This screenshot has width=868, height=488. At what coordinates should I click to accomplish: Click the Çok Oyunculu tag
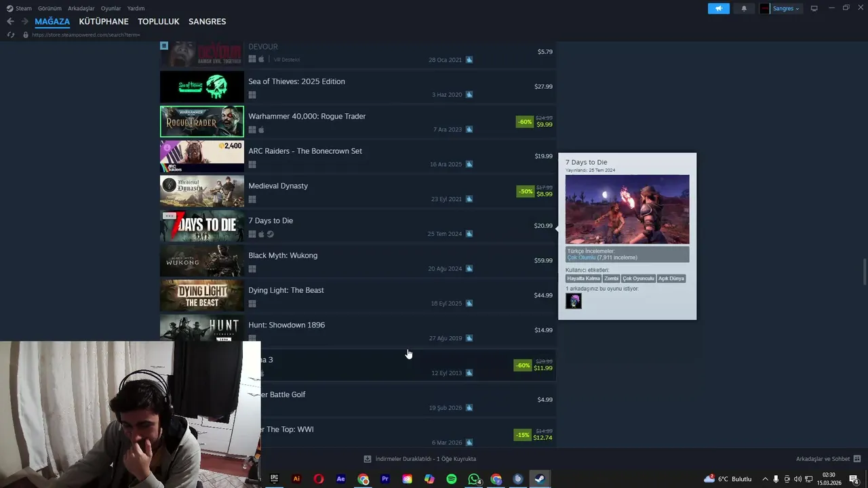point(638,279)
